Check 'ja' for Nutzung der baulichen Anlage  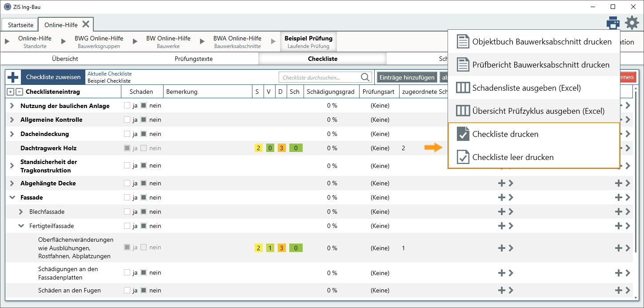point(128,106)
